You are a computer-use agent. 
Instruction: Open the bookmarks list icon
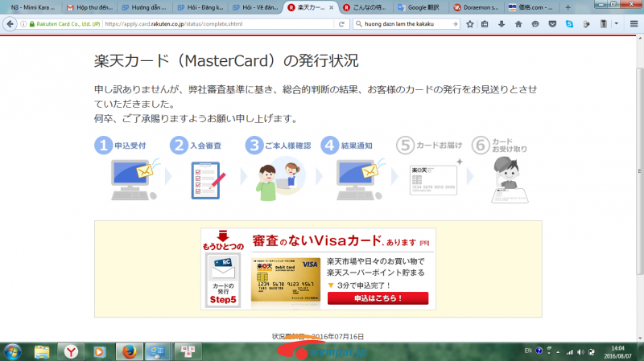pos(485,24)
